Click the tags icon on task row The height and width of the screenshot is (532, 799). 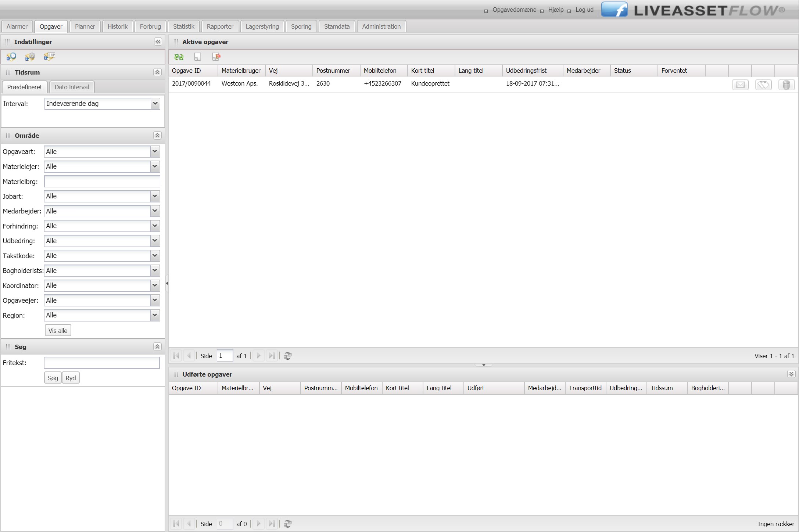tap(763, 85)
